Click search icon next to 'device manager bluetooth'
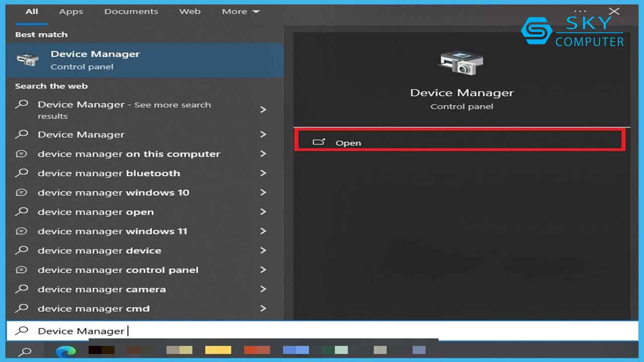644x362 pixels. (x=22, y=173)
